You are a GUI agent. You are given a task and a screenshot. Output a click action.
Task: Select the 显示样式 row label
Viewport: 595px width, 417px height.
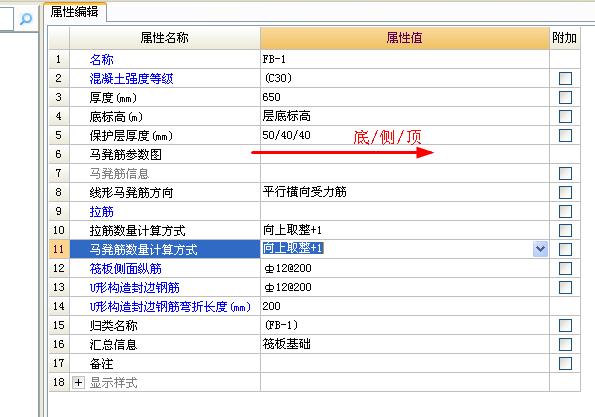tap(113, 382)
